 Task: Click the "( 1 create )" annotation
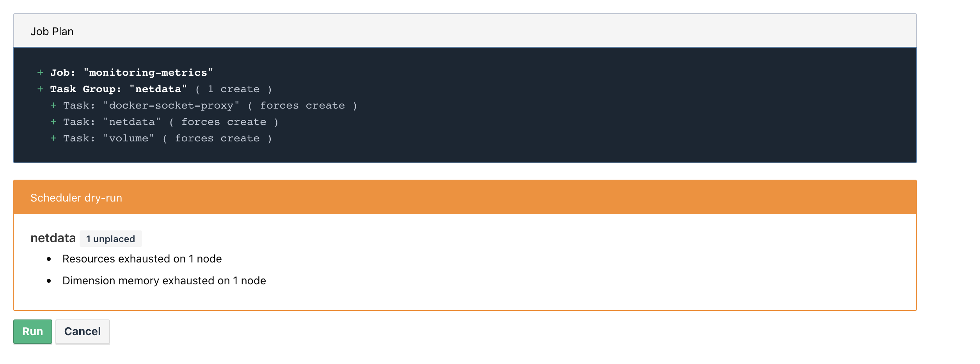234,89
